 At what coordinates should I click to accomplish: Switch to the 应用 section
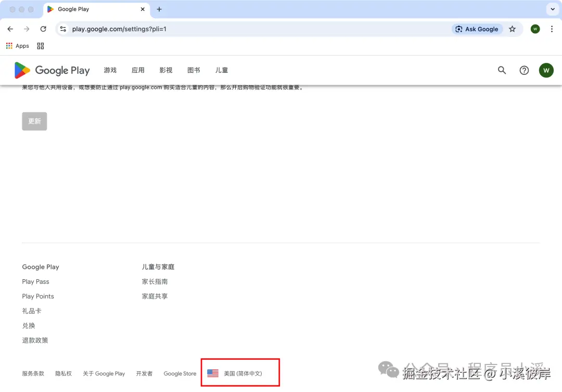tap(137, 70)
